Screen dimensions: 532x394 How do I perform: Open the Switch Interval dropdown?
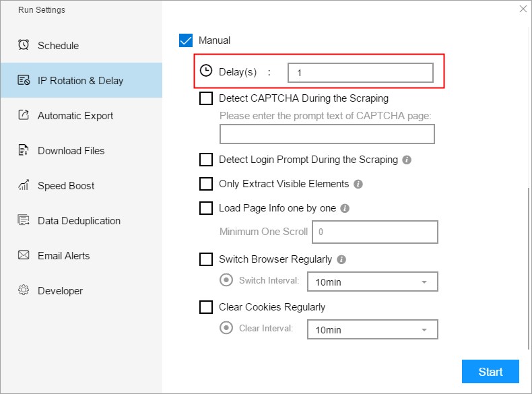pyautogui.click(x=372, y=282)
